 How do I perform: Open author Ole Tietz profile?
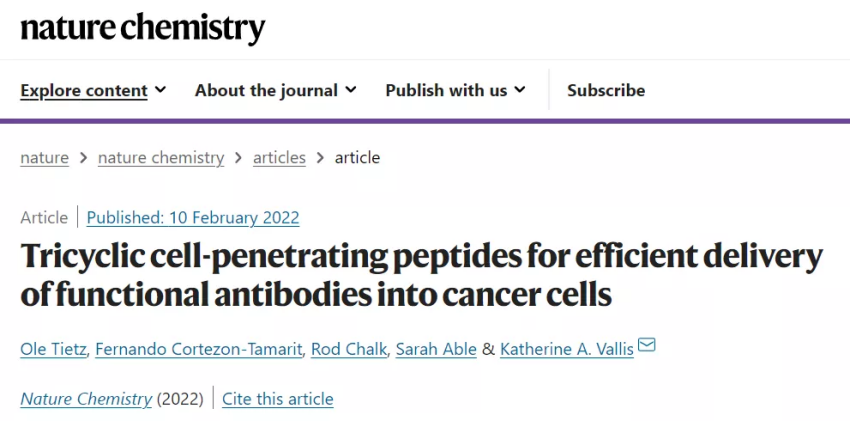[x=53, y=349]
